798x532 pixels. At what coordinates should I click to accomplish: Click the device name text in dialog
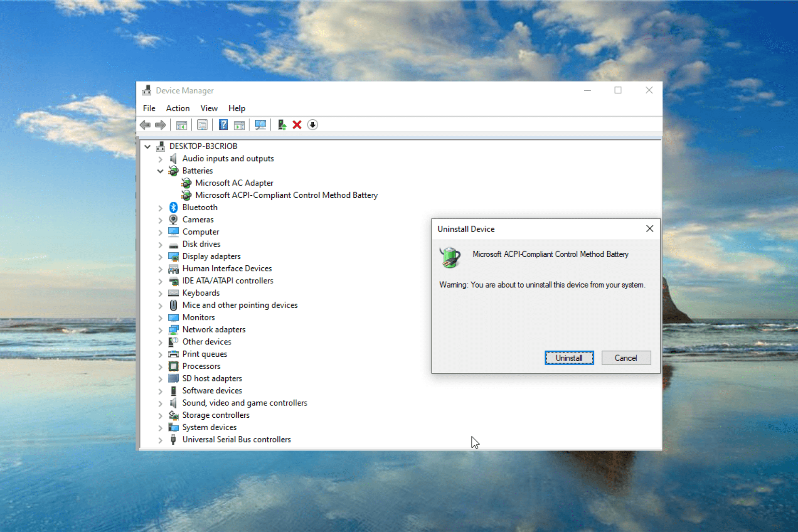(550, 254)
